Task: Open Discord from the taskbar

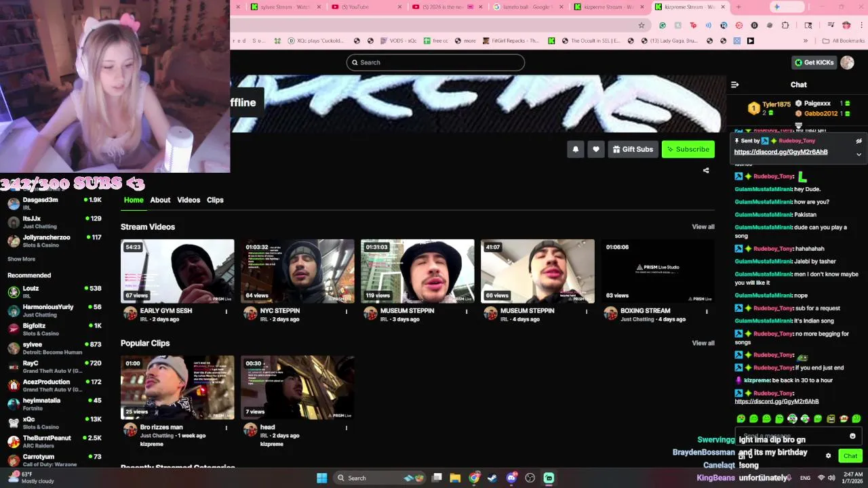Action: (x=511, y=478)
